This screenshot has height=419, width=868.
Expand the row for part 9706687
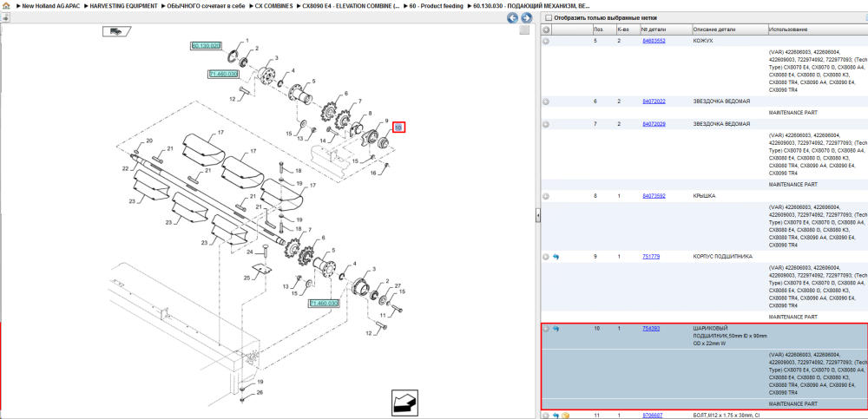546,416
